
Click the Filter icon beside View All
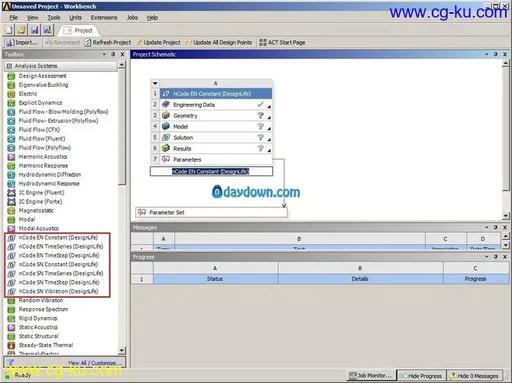(11, 362)
